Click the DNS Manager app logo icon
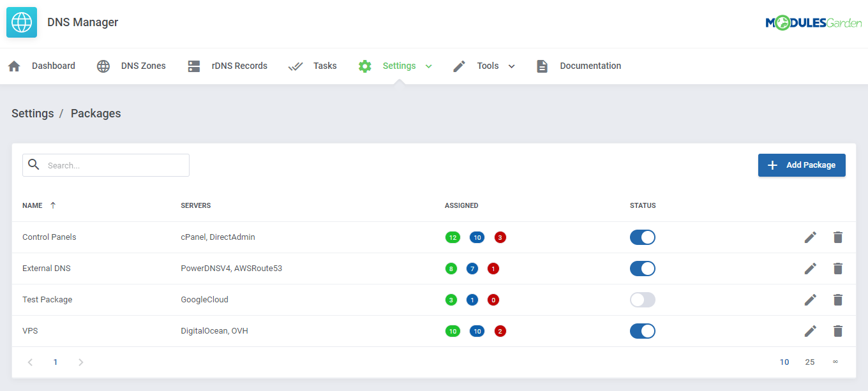This screenshot has width=868, height=391. (x=21, y=22)
